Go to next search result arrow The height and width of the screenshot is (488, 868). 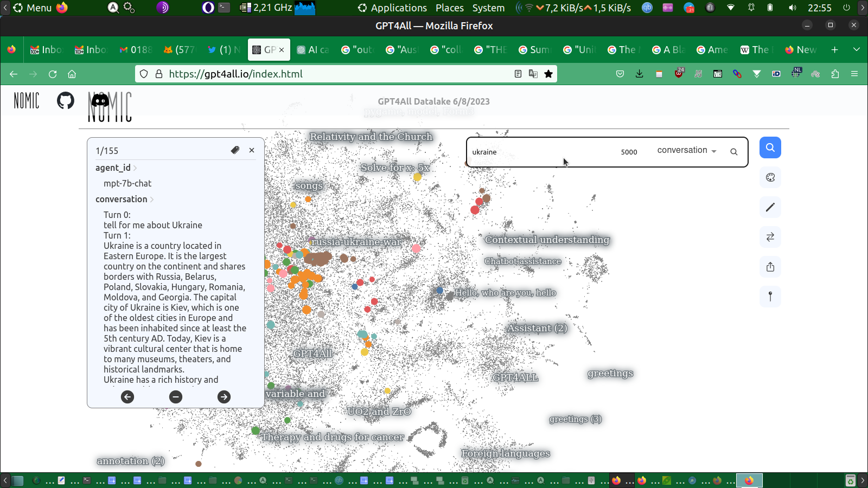click(224, 397)
